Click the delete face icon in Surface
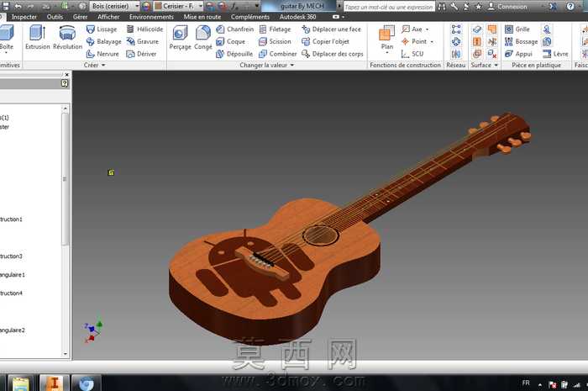Image resolution: width=588 pixels, height=391 pixels. 492,54
